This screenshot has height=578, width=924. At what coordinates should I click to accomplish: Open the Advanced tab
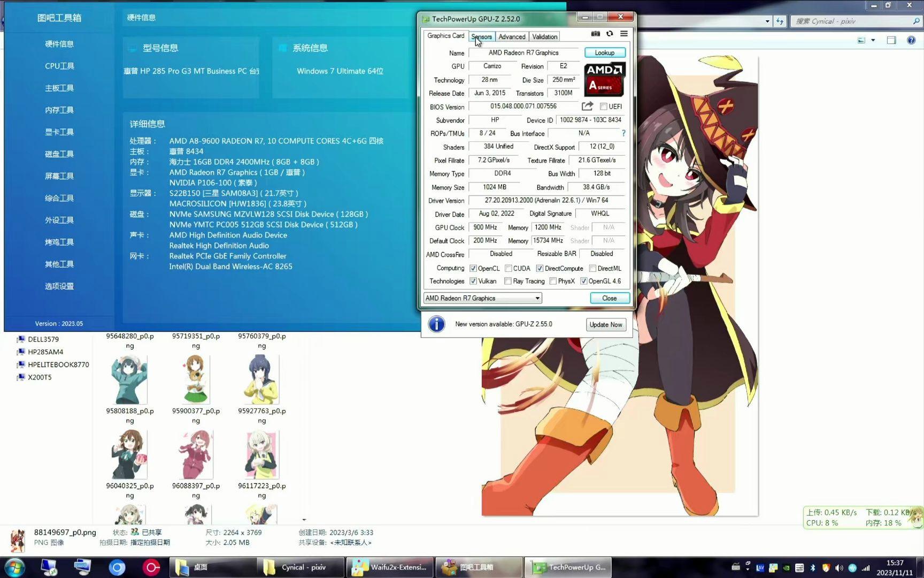(x=512, y=36)
